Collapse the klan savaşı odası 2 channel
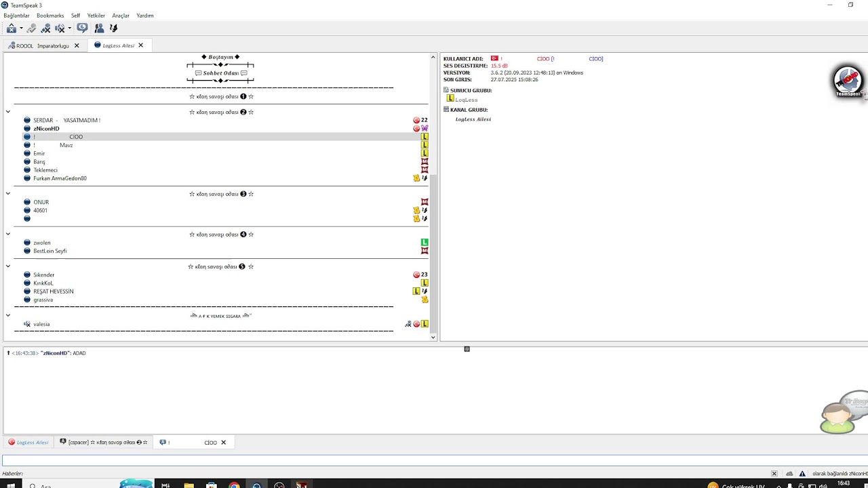The width and height of the screenshot is (868, 488). point(8,112)
